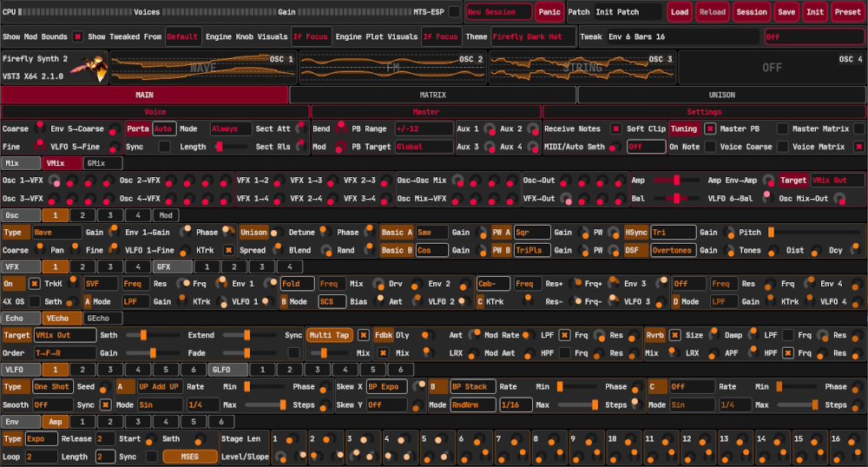Select the OSC 3 STRING waveform display
The width and height of the screenshot is (868, 467).
click(582, 67)
